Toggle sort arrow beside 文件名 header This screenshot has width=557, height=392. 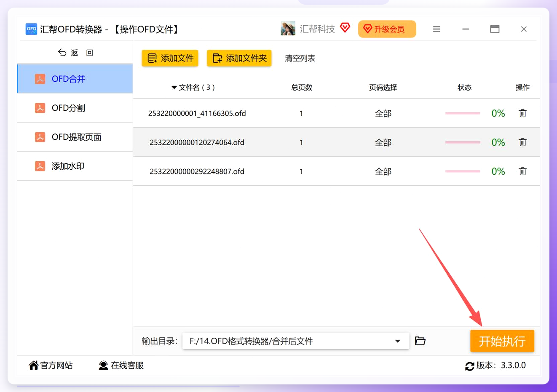[174, 88]
